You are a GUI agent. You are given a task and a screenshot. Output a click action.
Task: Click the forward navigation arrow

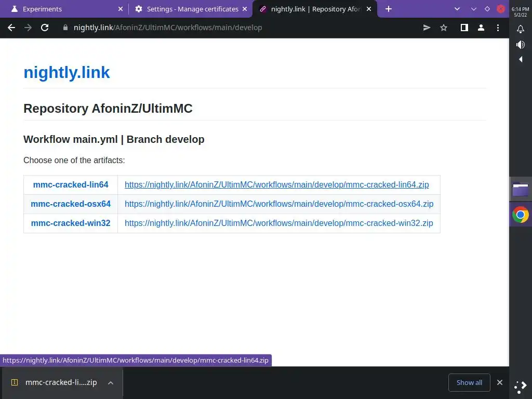28,28
